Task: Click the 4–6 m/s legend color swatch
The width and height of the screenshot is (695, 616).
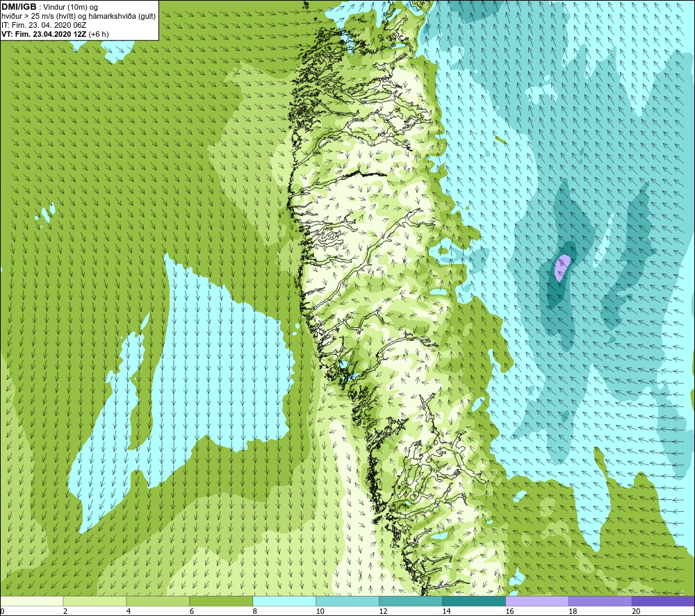Action: pos(158,601)
